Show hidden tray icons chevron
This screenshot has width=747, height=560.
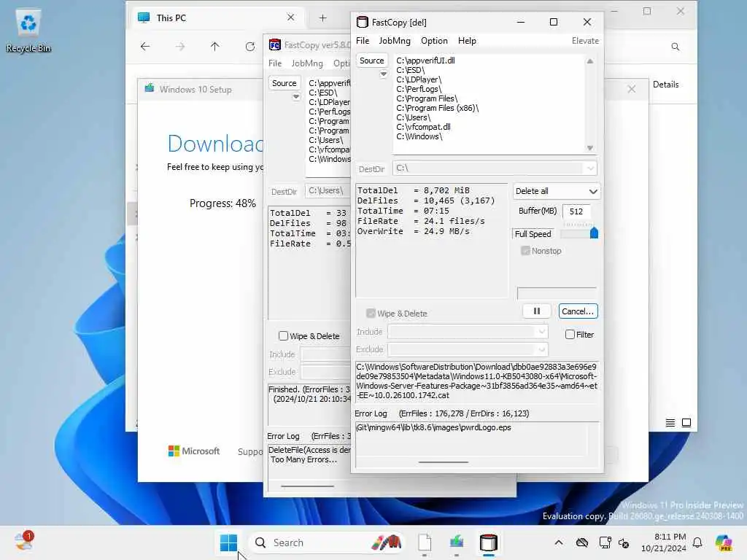point(559,542)
